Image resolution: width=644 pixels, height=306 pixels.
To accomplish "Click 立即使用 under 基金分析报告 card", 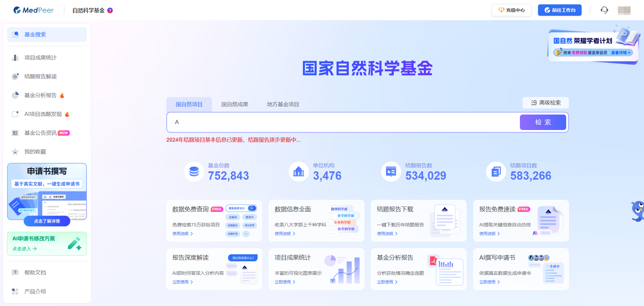I will 387,282.
